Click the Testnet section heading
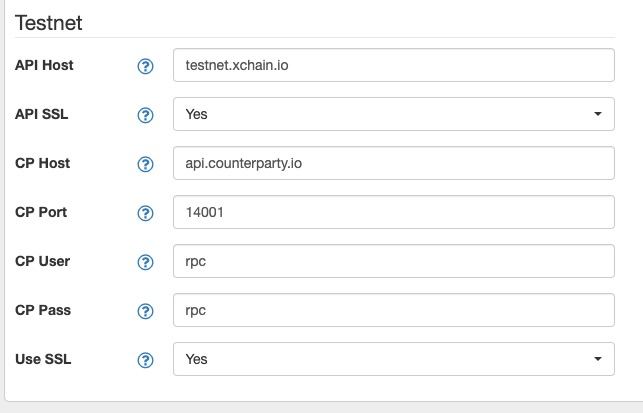Image resolution: width=643 pixels, height=413 pixels. pos(49,23)
